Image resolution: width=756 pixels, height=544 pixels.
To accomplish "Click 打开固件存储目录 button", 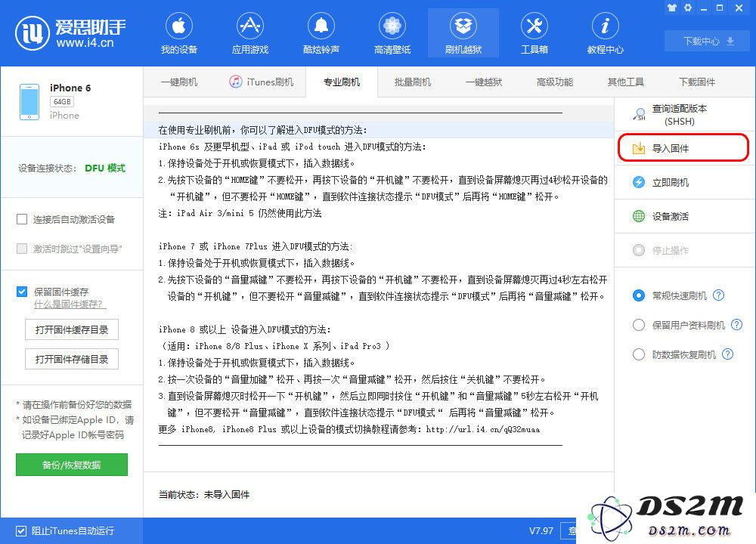I will (72, 359).
